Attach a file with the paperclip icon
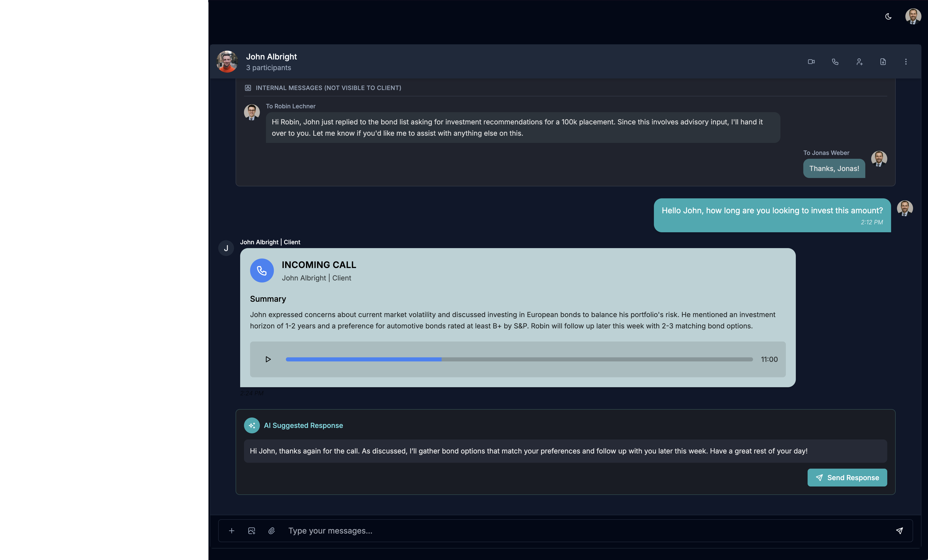 pos(272,531)
